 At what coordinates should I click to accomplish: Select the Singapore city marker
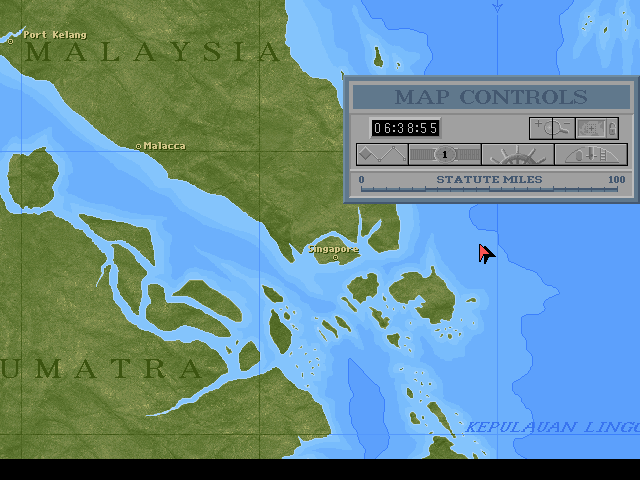click(335, 257)
